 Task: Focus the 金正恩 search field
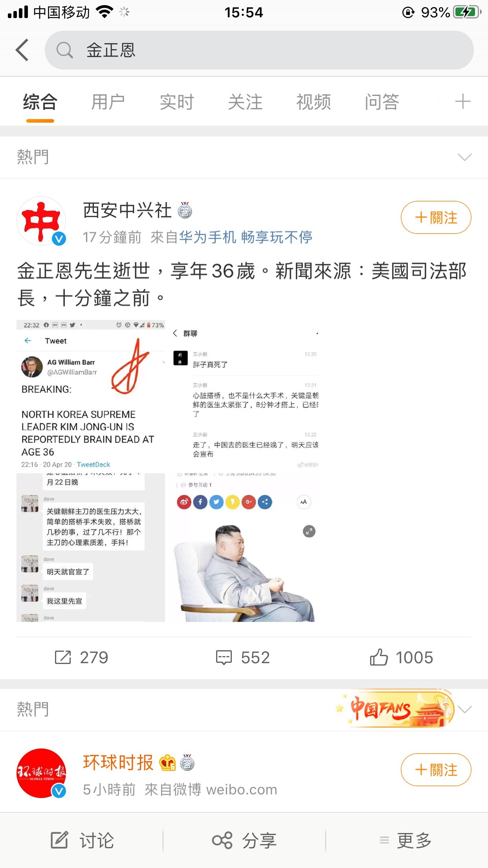pos(259,50)
